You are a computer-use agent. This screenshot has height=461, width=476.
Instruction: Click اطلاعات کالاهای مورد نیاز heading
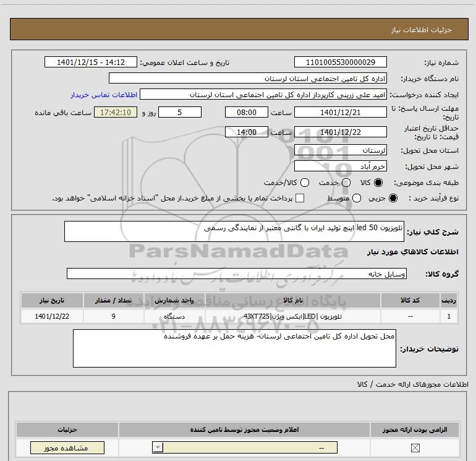412,252
